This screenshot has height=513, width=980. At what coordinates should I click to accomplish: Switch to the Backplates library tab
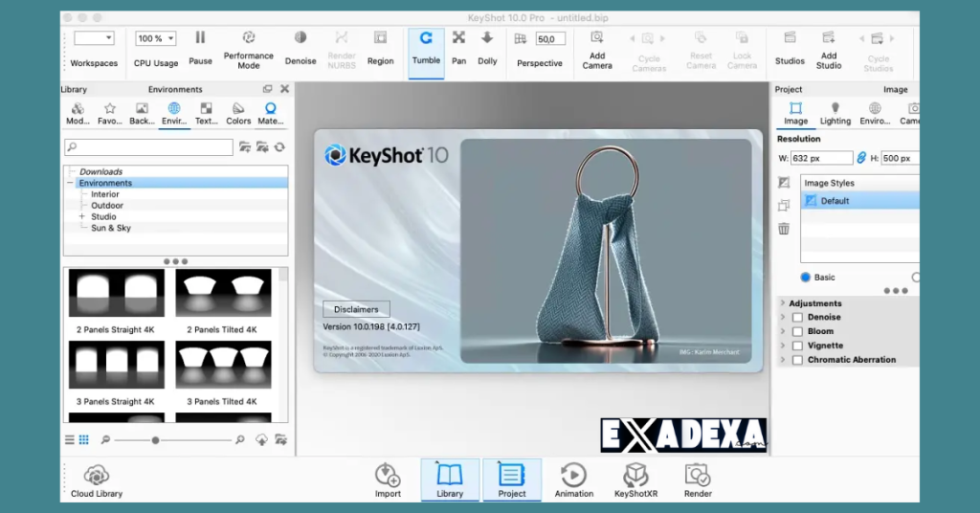point(142,114)
